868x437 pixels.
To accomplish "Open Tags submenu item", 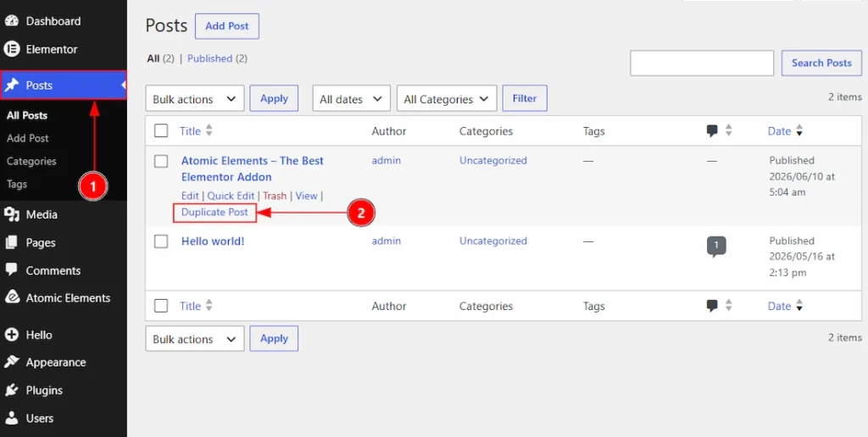I will click(x=17, y=185).
